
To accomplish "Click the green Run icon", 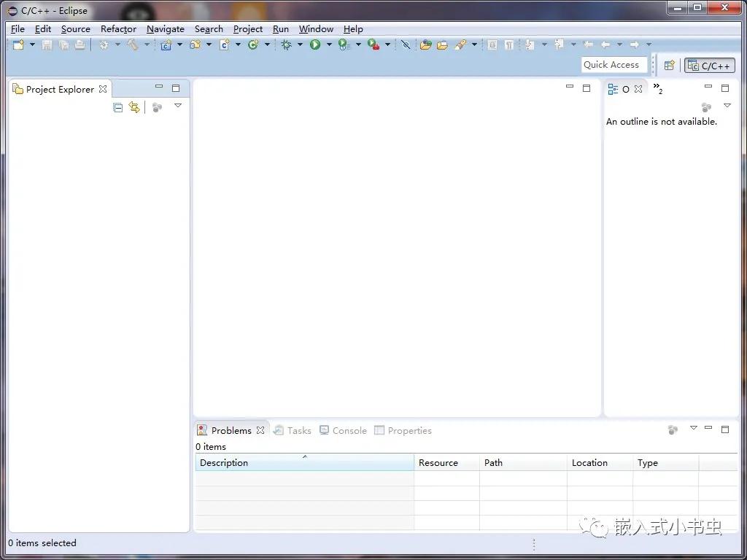I will [x=315, y=44].
